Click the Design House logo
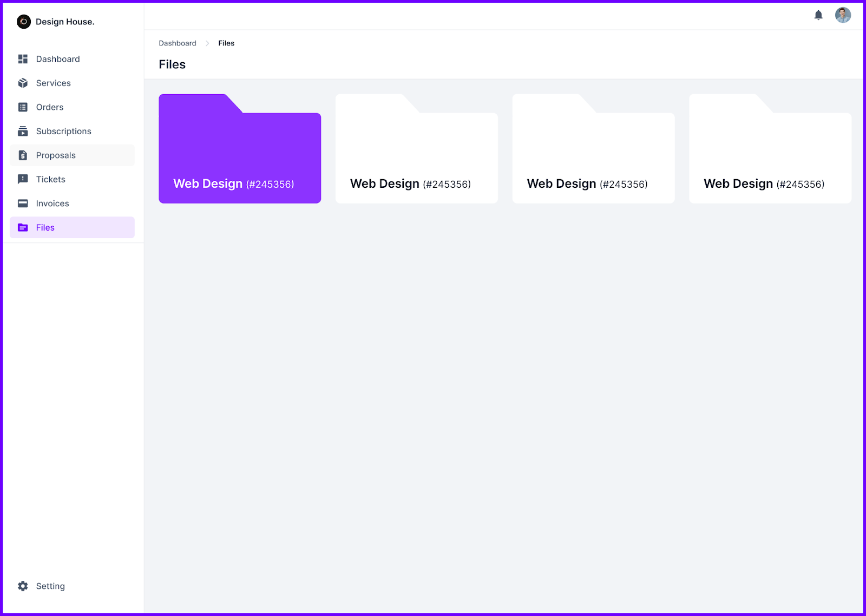The height and width of the screenshot is (616, 866). (x=23, y=22)
